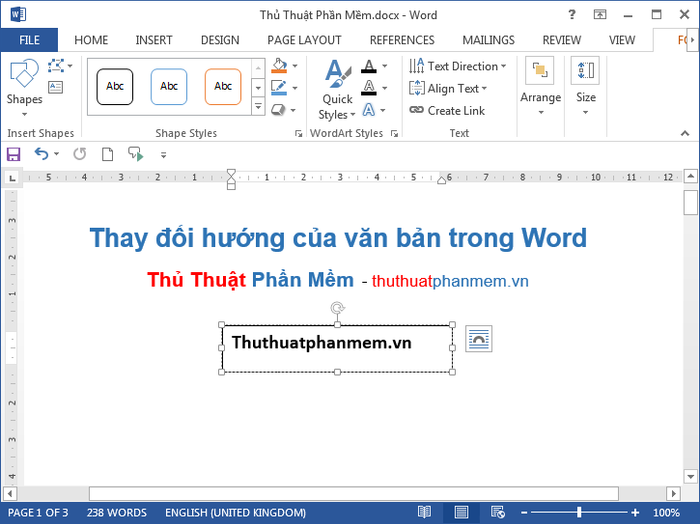The width and height of the screenshot is (700, 524).
Task: Apply the orange outline Abc shape style
Action: coord(223,87)
